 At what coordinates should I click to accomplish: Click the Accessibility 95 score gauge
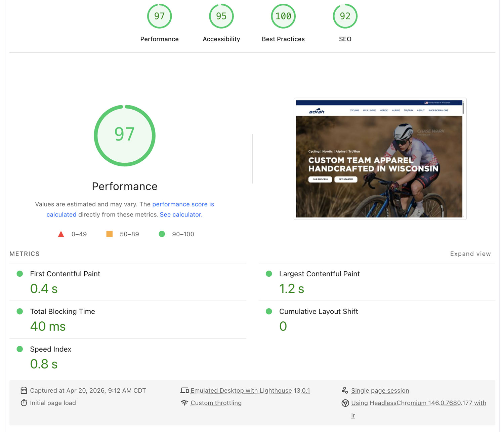click(x=221, y=16)
